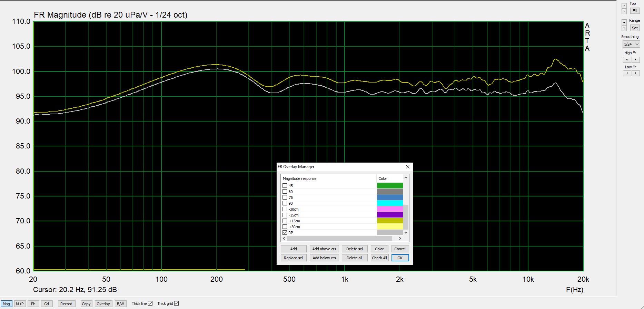Uncheck the RP overlay checkbox
This screenshot has height=309, width=644.
[285, 233]
